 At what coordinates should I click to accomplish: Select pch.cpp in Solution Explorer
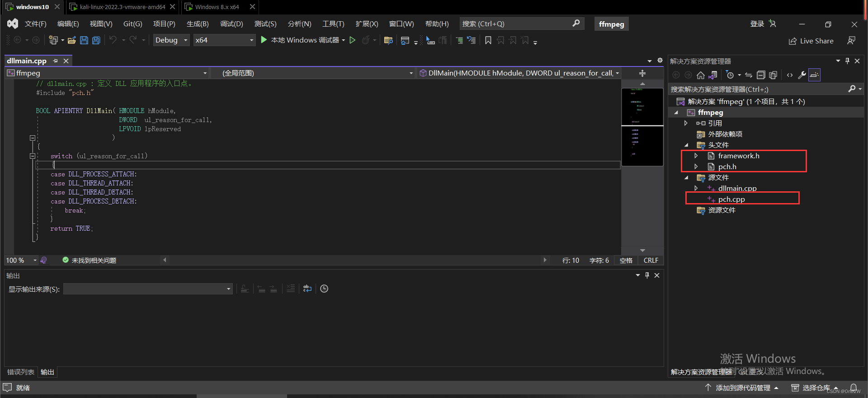[731, 199]
